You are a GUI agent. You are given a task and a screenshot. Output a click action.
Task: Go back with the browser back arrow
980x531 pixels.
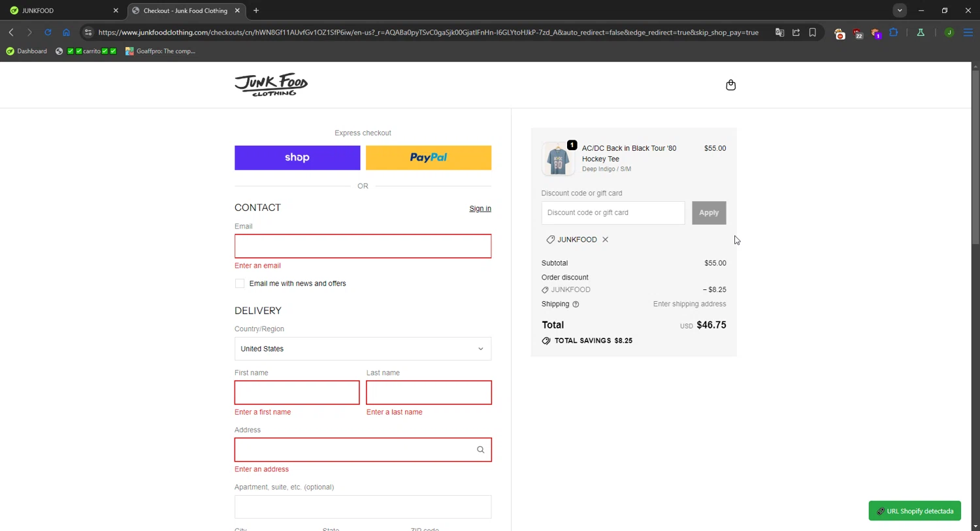11,32
